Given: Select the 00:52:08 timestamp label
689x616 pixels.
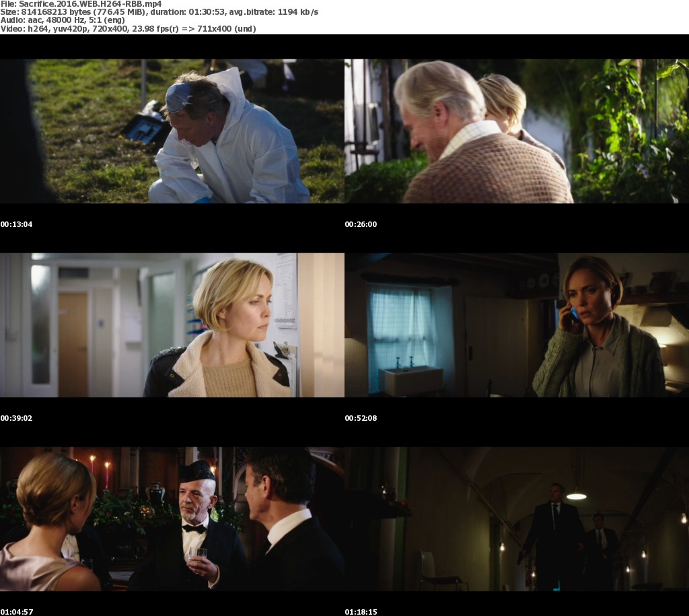Looking at the screenshot, I should [x=361, y=418].
